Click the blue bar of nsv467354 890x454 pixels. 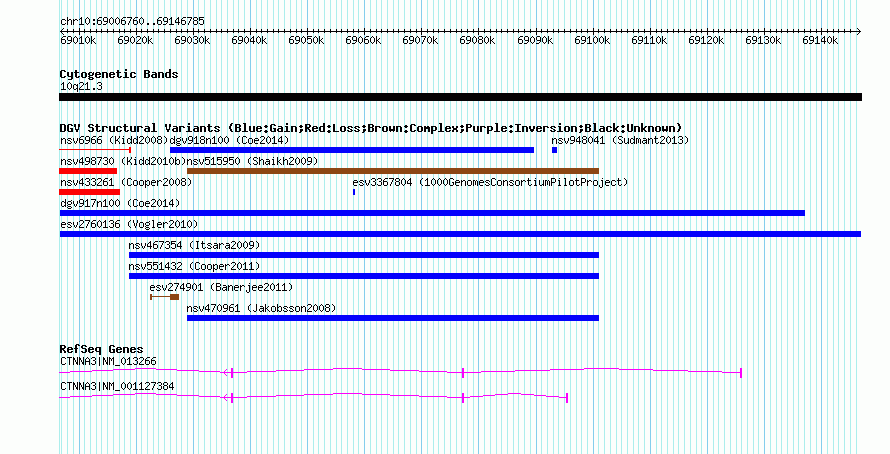364,255
